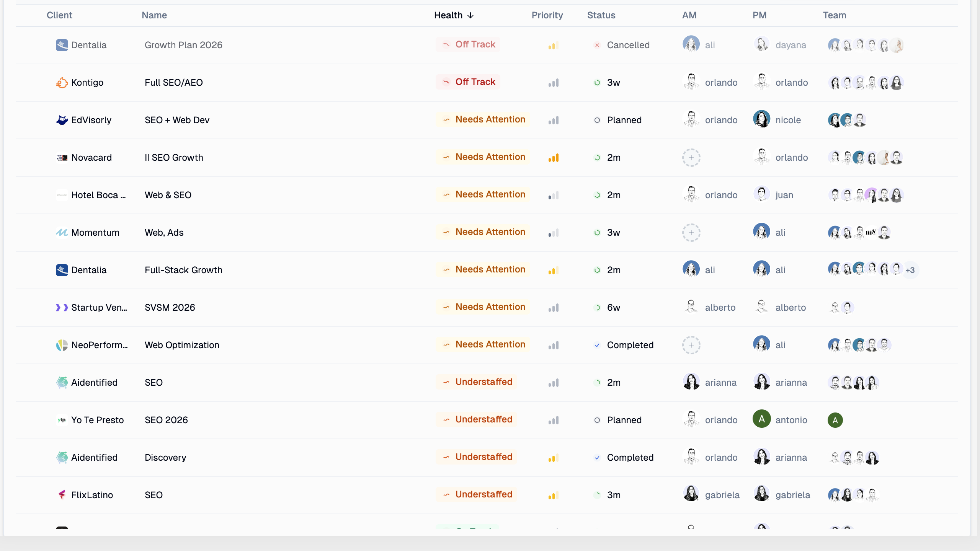Open AM assignee picker for Novacard row
Viewport: 980px width, 551px height.
point(691,157)
